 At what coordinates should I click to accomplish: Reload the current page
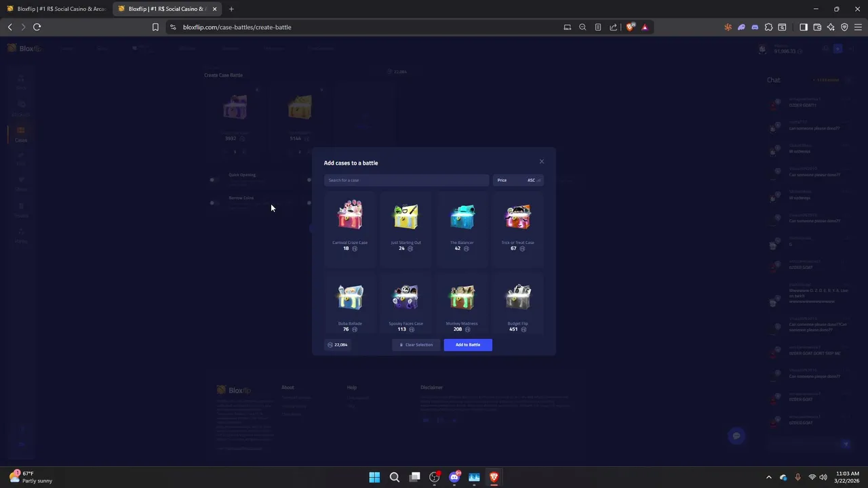pyautogui.click(x=37, y=27)
